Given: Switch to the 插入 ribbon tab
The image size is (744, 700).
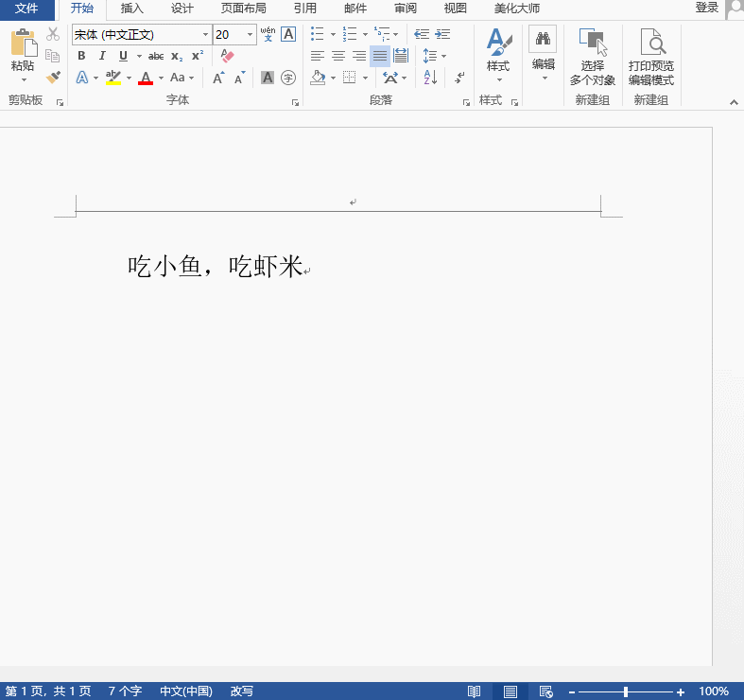Looking at the screenshot, I should 132,9.
